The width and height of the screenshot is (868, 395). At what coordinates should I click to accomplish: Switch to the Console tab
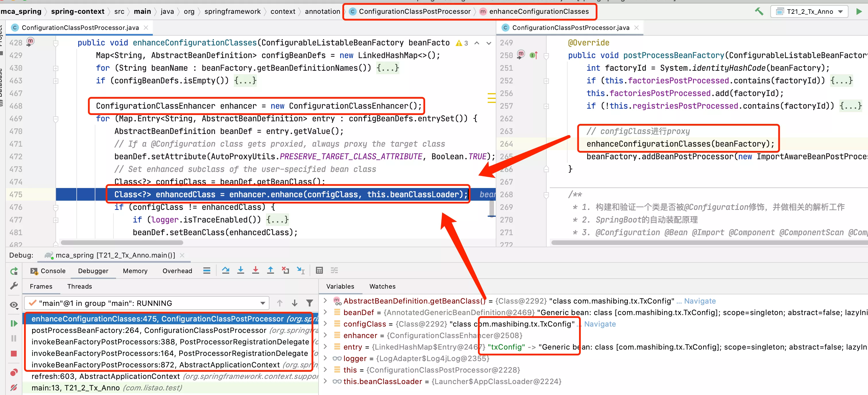point(48,271)
